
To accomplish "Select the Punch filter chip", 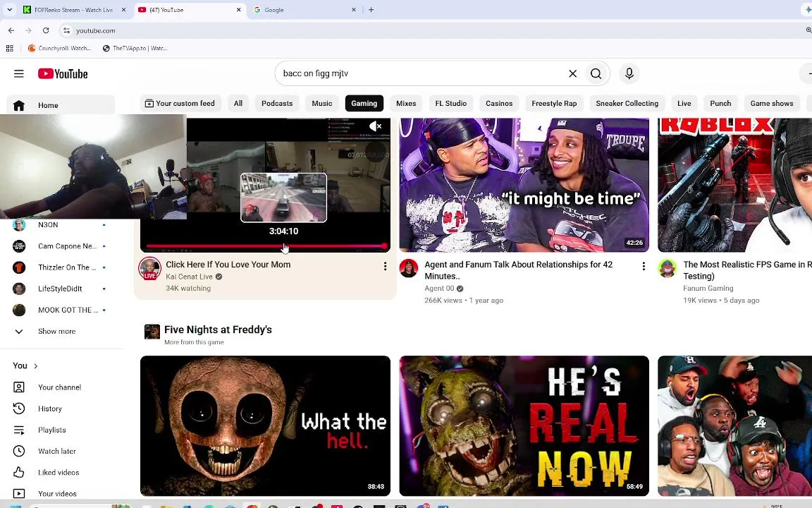I will click(720, 103).
